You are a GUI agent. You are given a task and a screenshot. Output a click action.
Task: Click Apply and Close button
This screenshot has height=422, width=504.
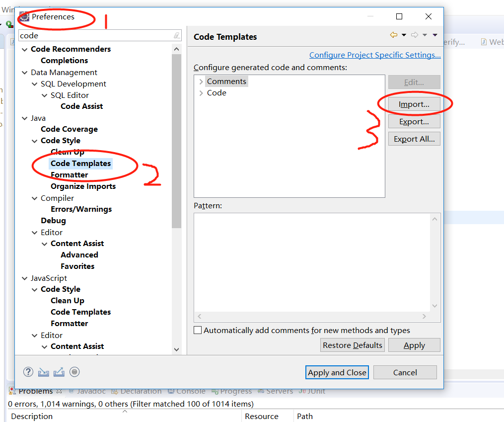click(337, 372)
